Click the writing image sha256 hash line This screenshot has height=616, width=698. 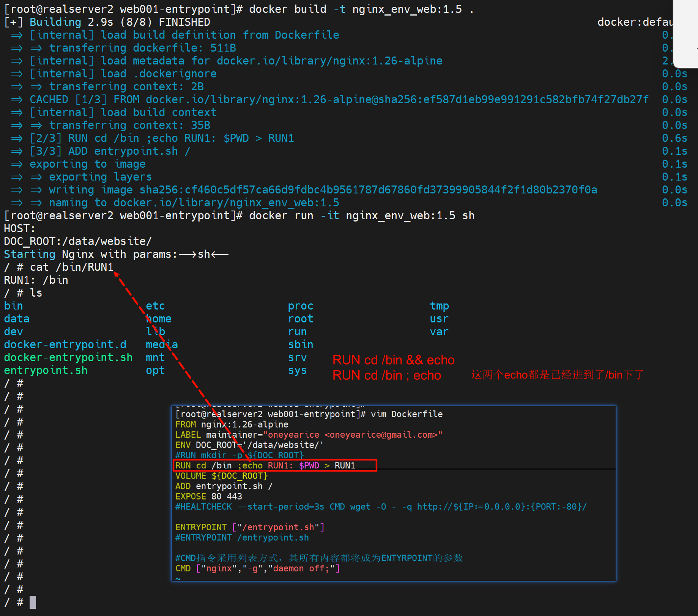323,190
